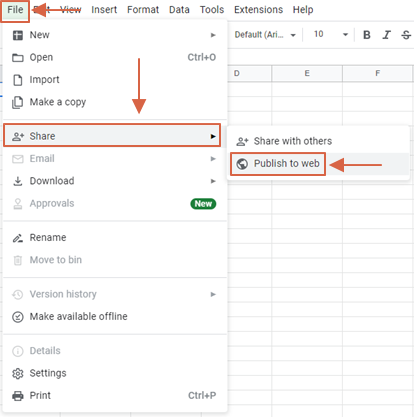The width and height of the screenshot is (414, 418).
Task: Open the Data menu
Action: tap(179, 10)
